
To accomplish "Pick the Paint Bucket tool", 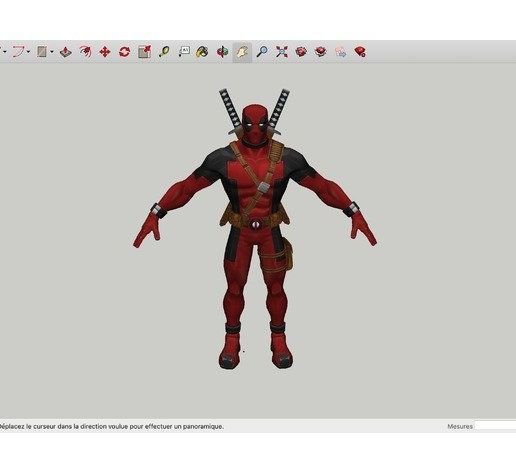I will click(202, 52).
